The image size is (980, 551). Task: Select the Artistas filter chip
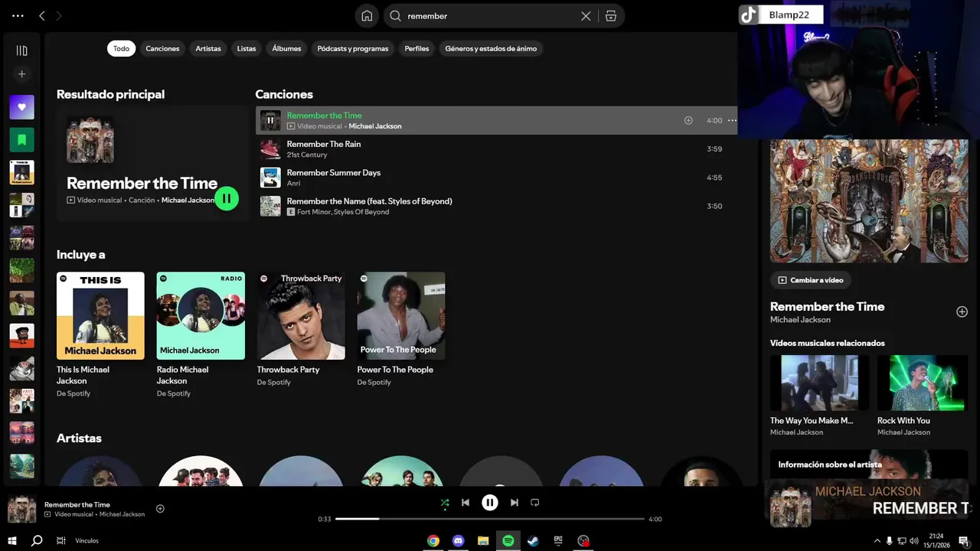208,48
